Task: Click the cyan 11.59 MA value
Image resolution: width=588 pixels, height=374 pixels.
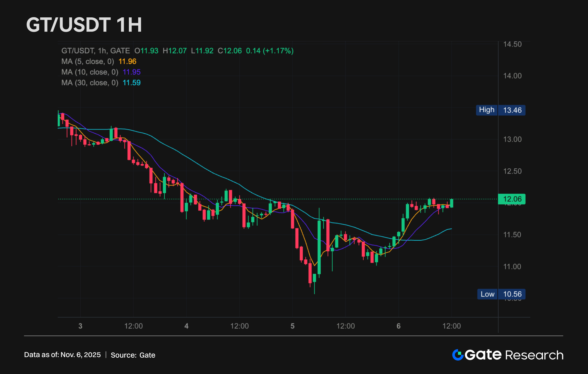Action: point(132,83)
